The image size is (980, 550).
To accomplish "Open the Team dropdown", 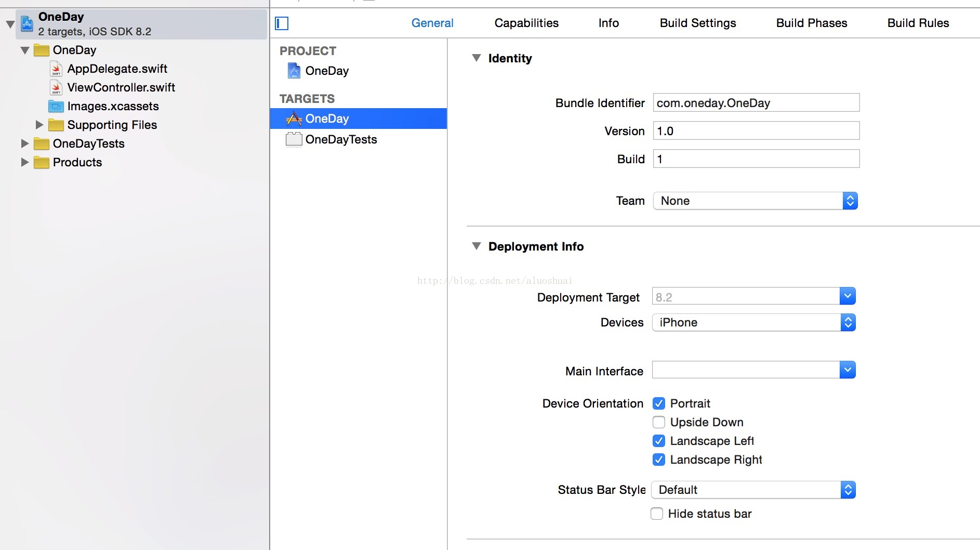I will (756, 201).
